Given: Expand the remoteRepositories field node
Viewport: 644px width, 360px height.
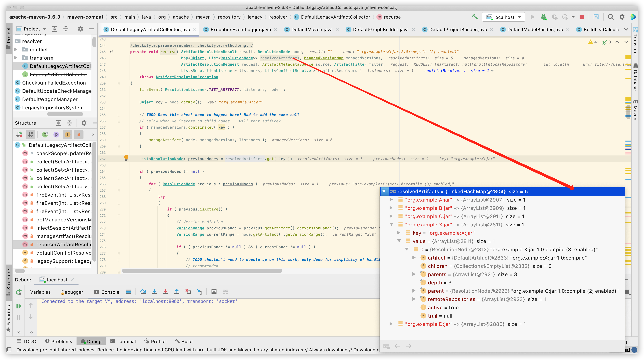Looking at the screenshot, I should (414, 299).
